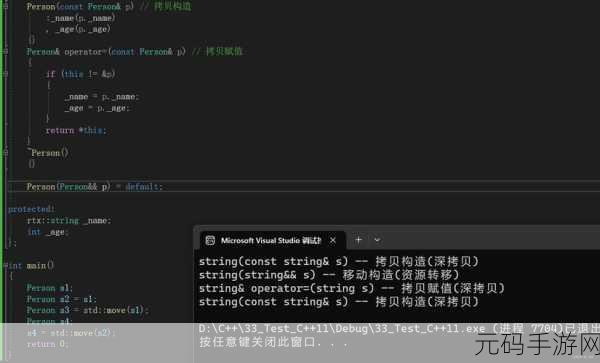The image size is (600, 363).
Task: Click the '按任意键关闭此窗口' prompt line
Action: [274, 342]
